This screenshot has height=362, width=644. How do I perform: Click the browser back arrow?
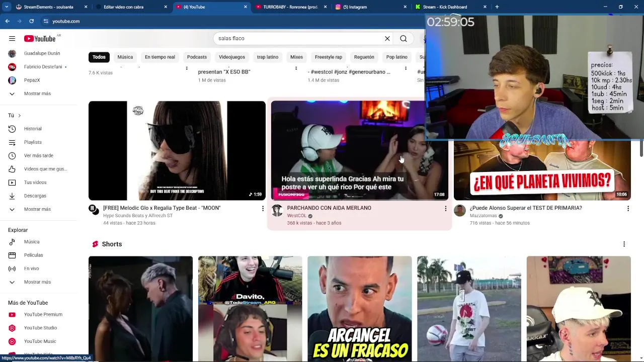click(x=7, y=21)
